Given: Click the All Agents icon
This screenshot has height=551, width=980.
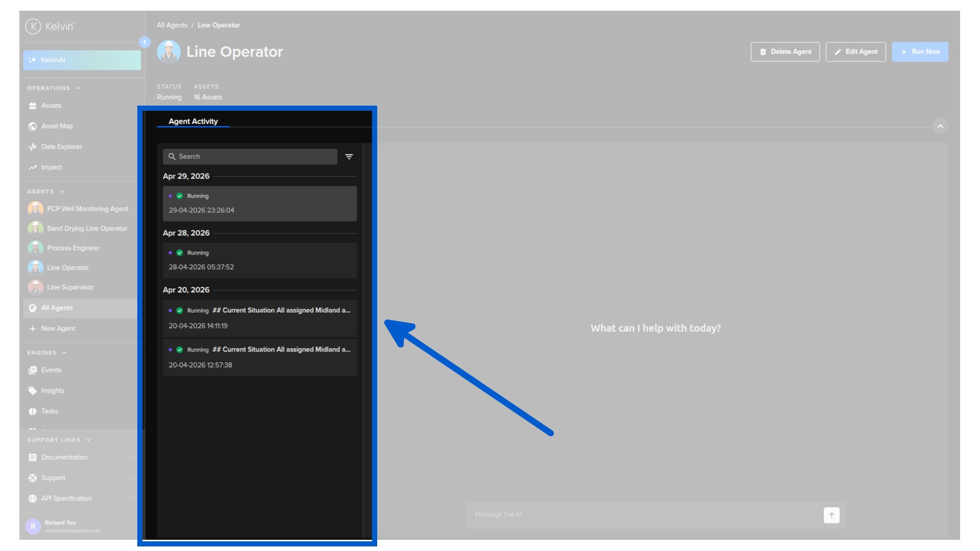Looking at the screenshot, I should [x=33, y=308].
